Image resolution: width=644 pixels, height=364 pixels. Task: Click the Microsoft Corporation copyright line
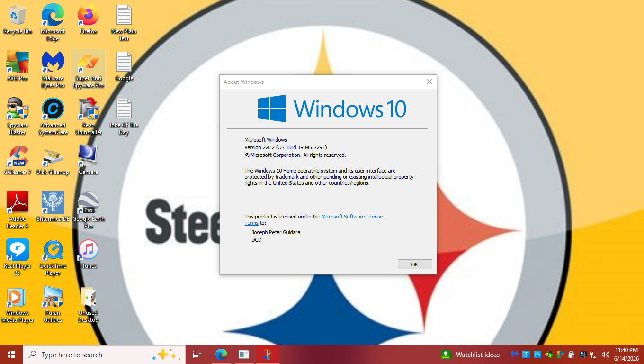[x=295, y=155]
